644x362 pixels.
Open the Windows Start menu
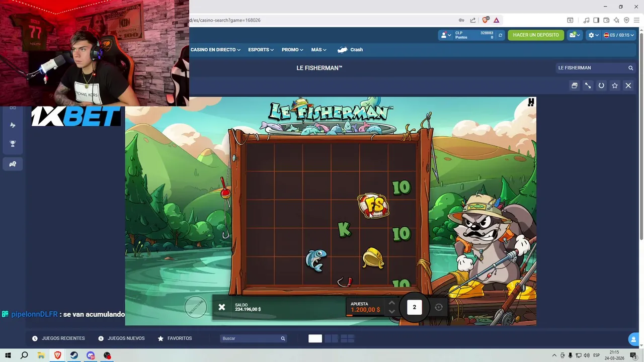8,355
